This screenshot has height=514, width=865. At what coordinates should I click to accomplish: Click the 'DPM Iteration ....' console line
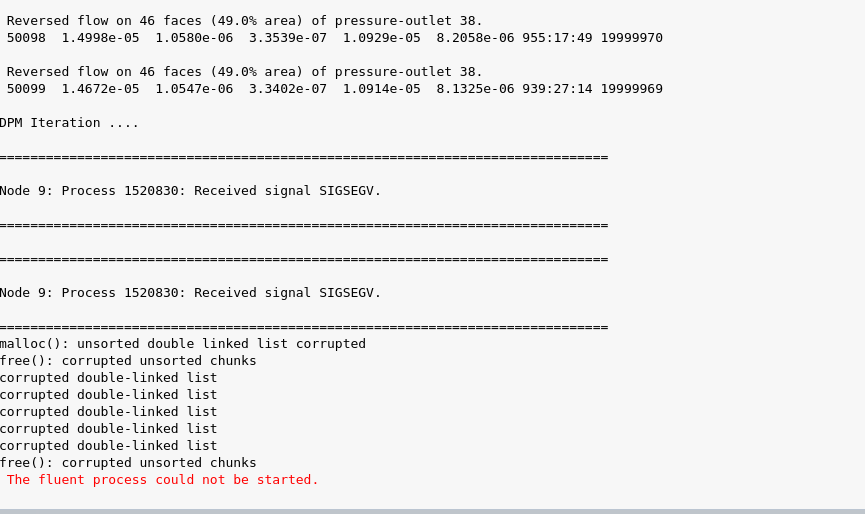(x=69, y=123)
